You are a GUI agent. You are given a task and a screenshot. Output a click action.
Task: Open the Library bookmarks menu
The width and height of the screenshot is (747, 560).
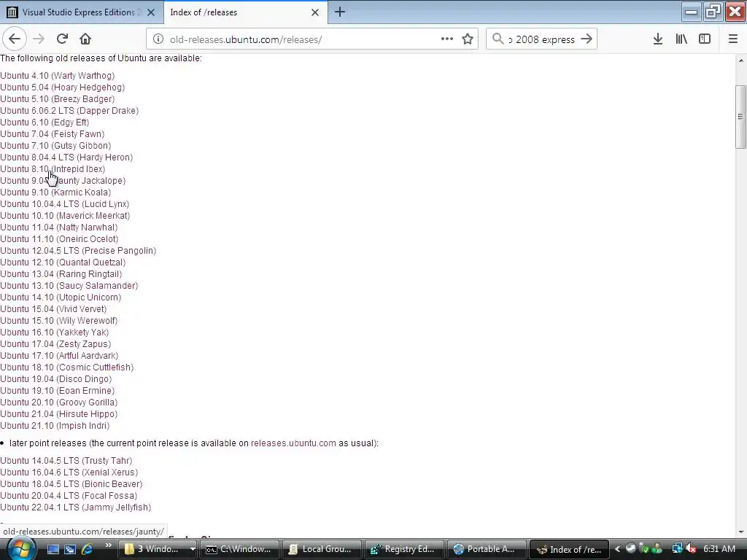[x=681, y=39]
